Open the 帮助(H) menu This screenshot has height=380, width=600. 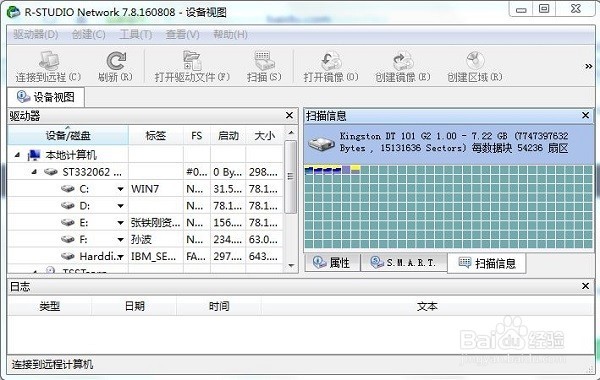click(230, 35)
